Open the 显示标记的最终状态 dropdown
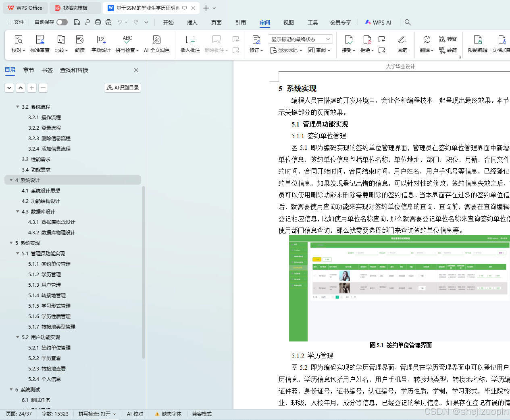Viewport: 510px width, 420px height. click(x=300, y=39)
